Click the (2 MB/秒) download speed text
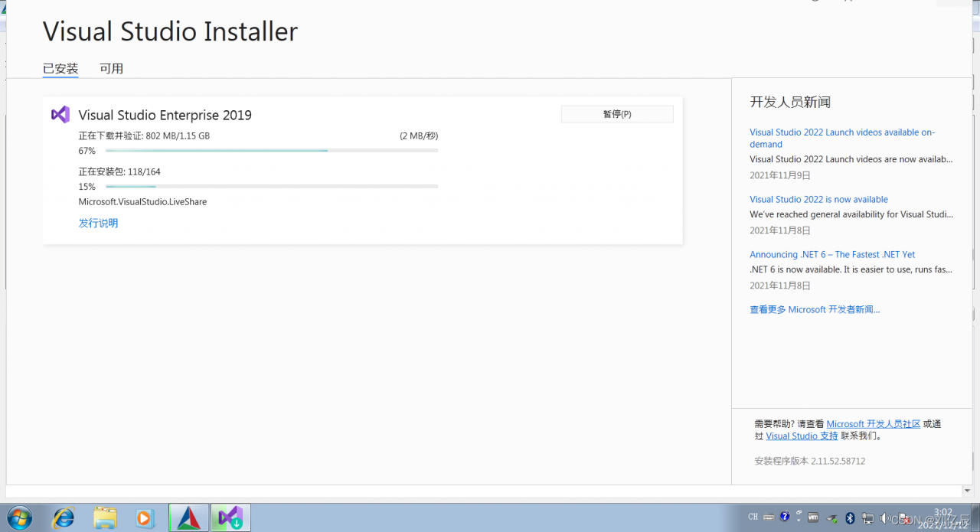 click(x=419, y=135)
